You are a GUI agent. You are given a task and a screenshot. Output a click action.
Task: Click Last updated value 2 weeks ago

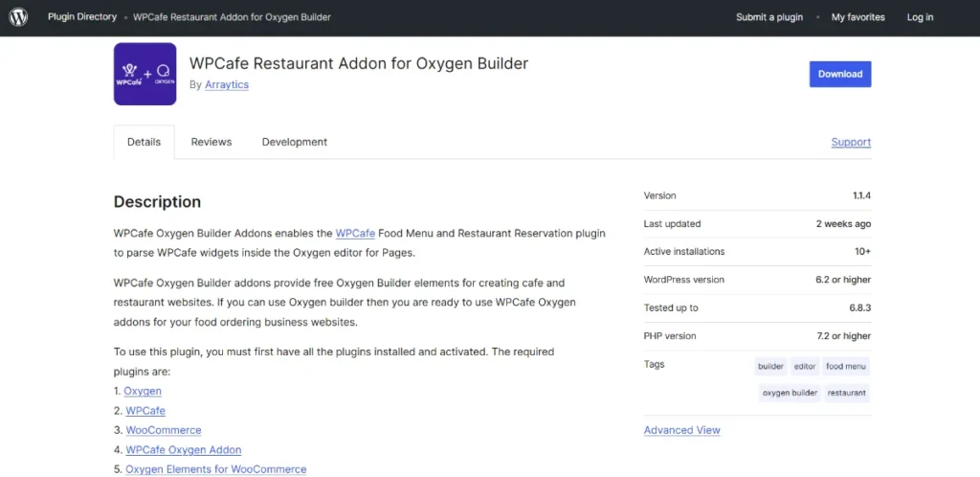pyautogui.click(x=843, y=224)
